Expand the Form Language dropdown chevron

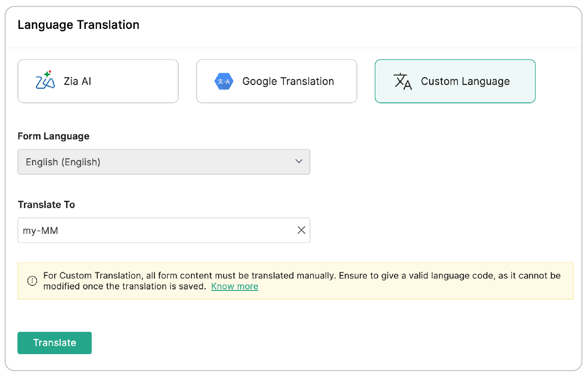pos(299,161)
